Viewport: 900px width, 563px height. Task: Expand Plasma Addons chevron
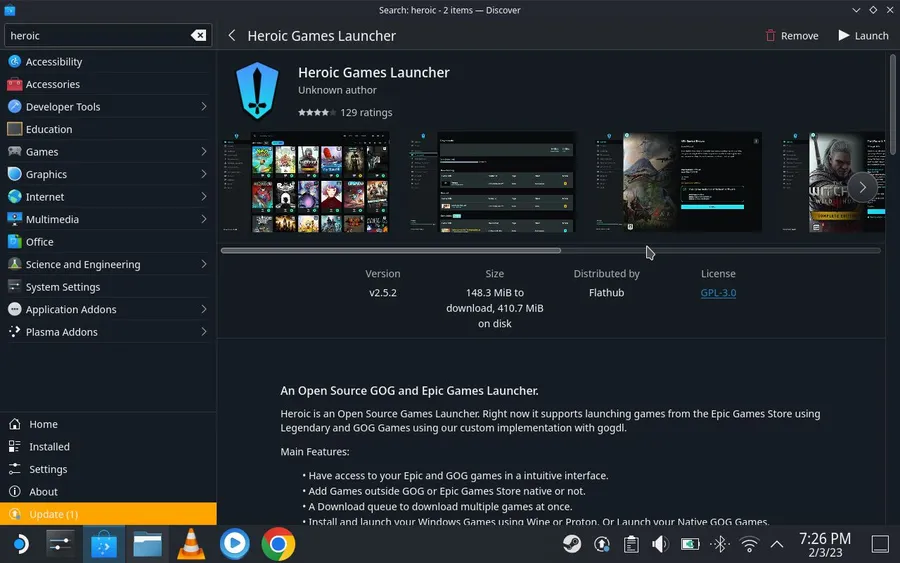pyautogui.click(x=204, y=332)
